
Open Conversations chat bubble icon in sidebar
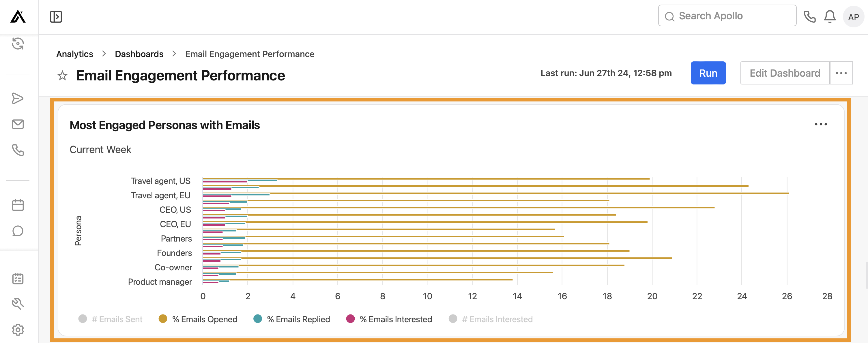point(18,231)
